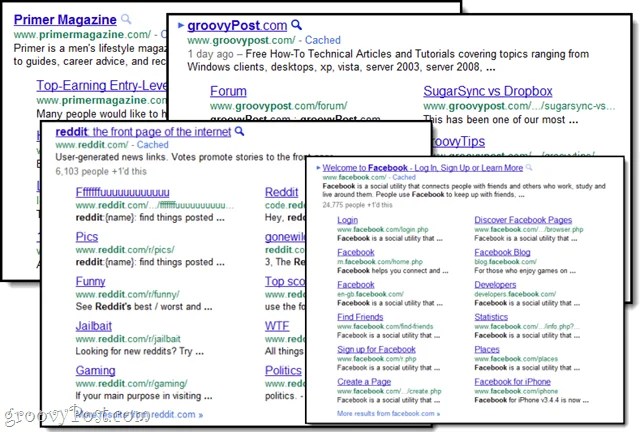Open the Cached link beside www.facebook.com
The width and height of the screenshot is (640, 432).
[404, 177]
